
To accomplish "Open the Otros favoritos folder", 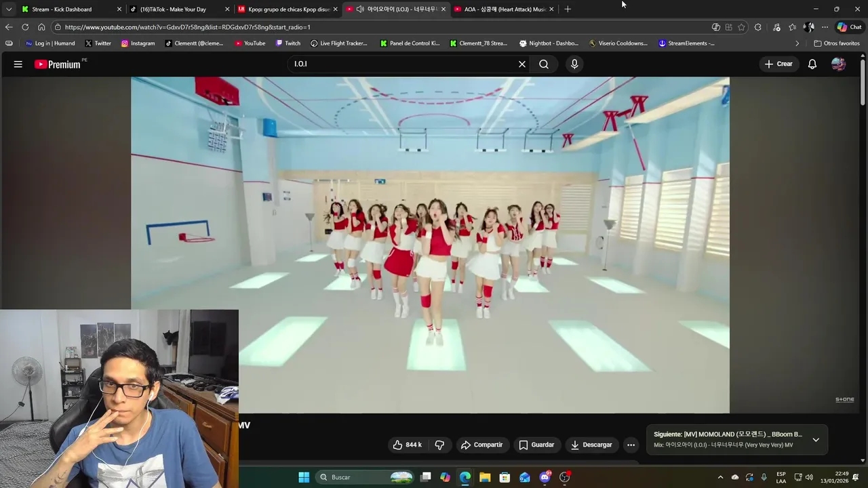I will tap(837, 43).
